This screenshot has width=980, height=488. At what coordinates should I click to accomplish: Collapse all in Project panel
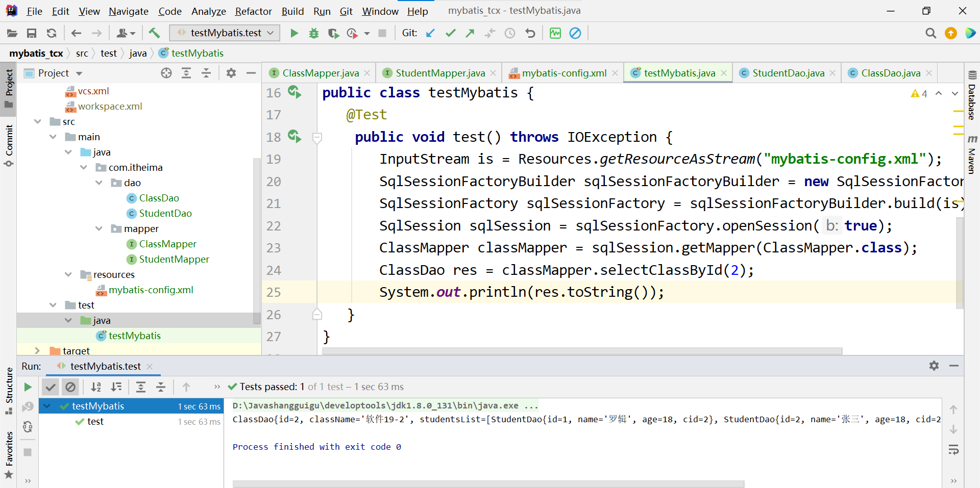coord(206,73)
